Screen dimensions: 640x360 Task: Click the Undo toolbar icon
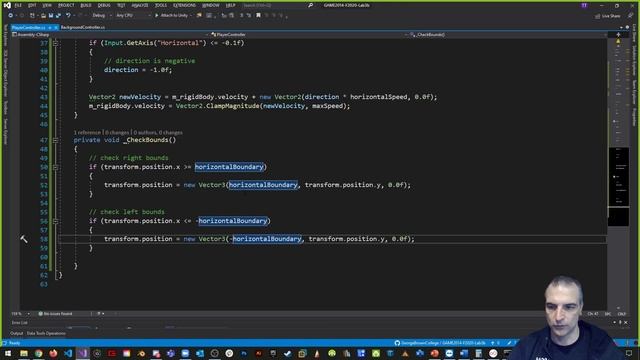(68, 16)
